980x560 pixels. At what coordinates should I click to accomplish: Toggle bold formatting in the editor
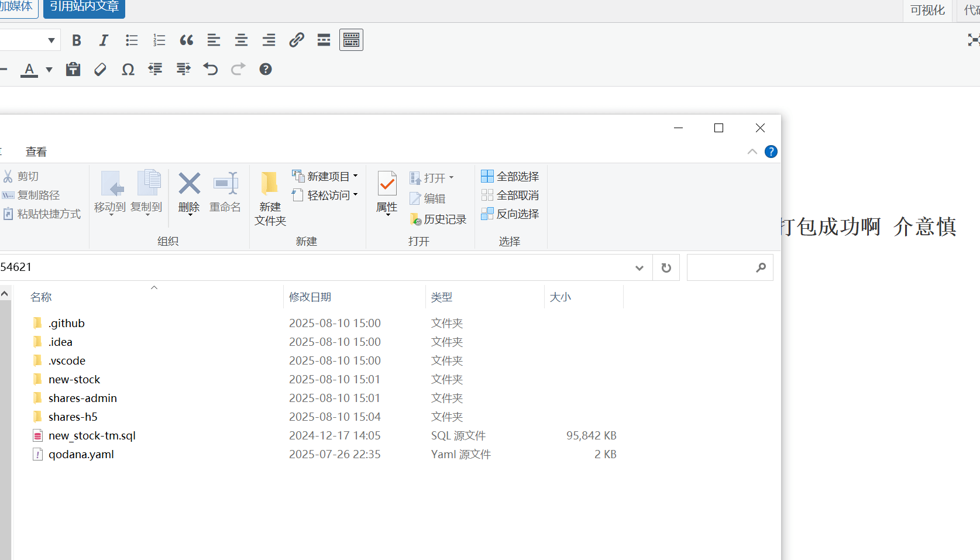point(76,40)
